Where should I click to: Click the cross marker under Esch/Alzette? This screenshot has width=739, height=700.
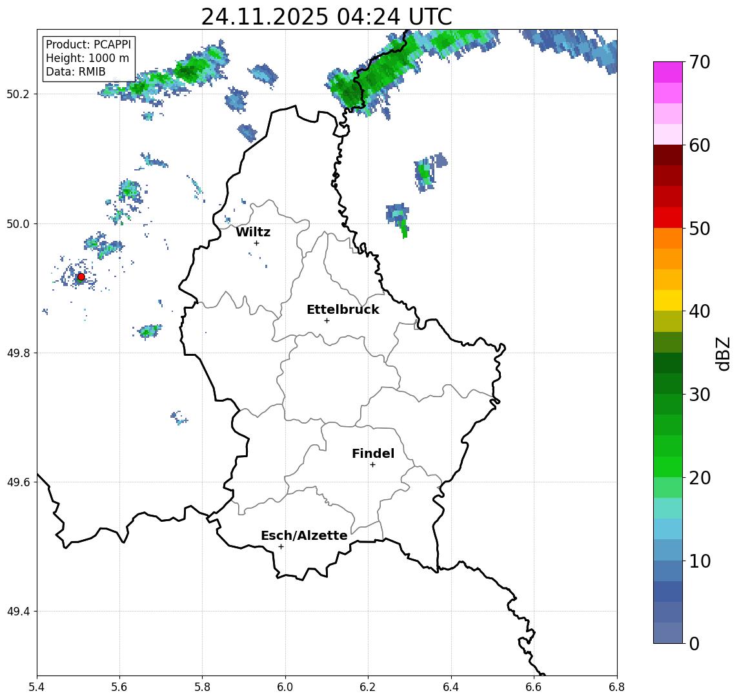pos(281,547)
